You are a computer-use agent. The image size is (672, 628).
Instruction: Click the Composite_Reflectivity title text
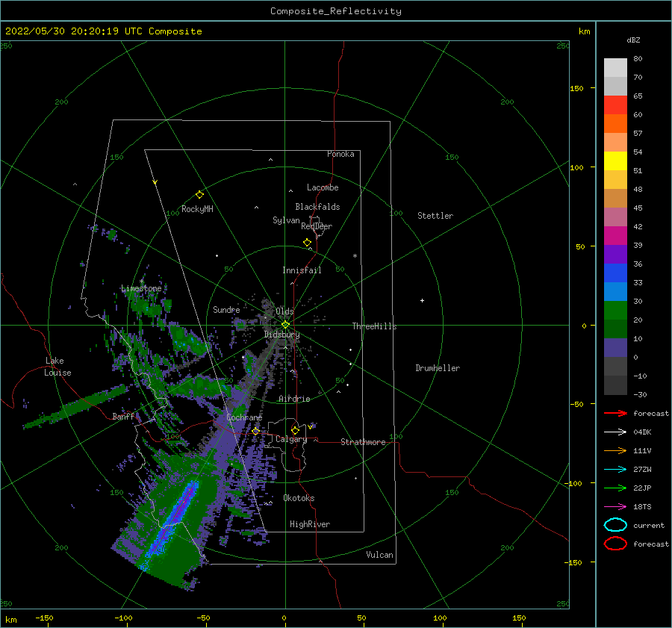point(335,11)
